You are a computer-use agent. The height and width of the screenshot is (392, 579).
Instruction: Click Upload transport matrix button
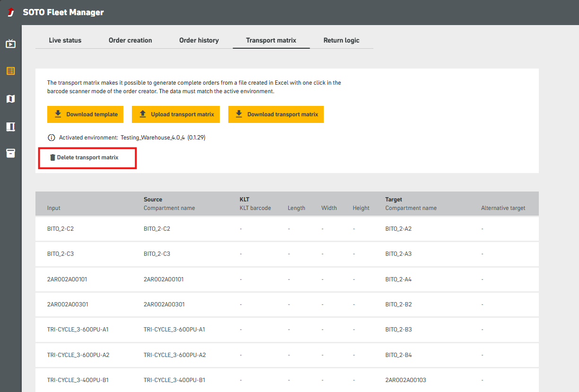[176, 114]
